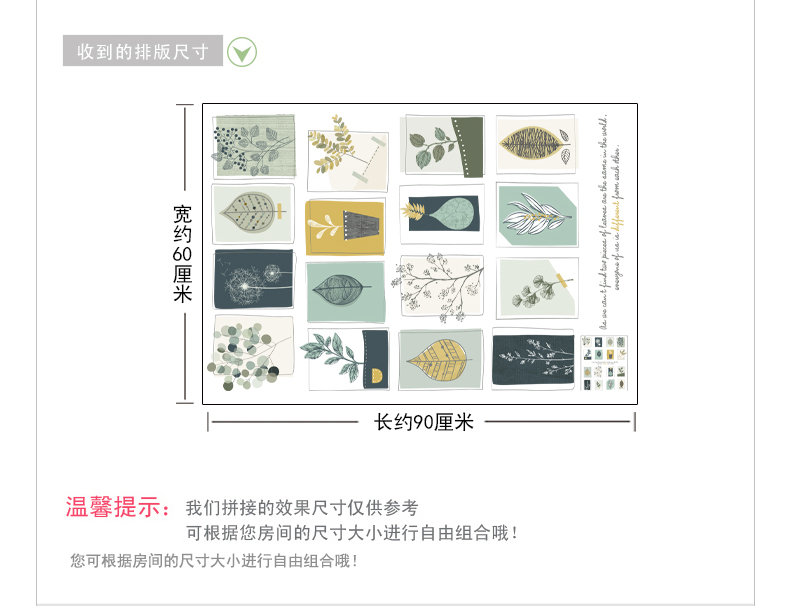
Task: Click the eucalyptus round leaves thumbnail
Action: 250,353
